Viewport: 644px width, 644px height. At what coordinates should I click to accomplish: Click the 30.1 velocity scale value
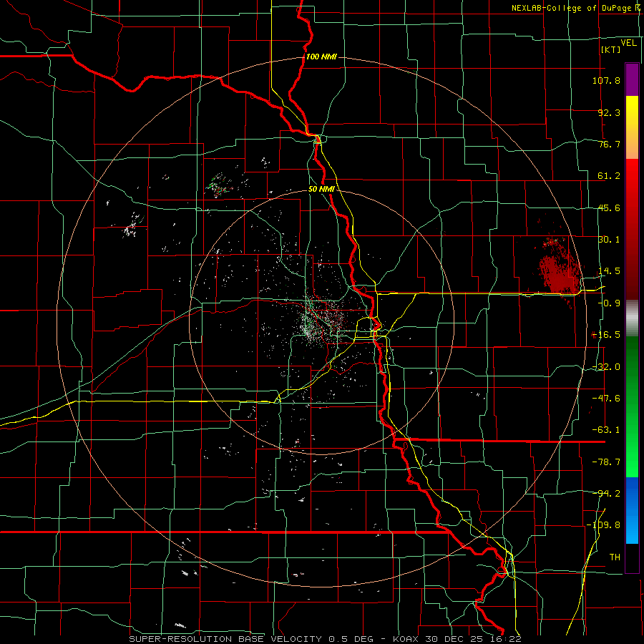(x=609, y=240)
